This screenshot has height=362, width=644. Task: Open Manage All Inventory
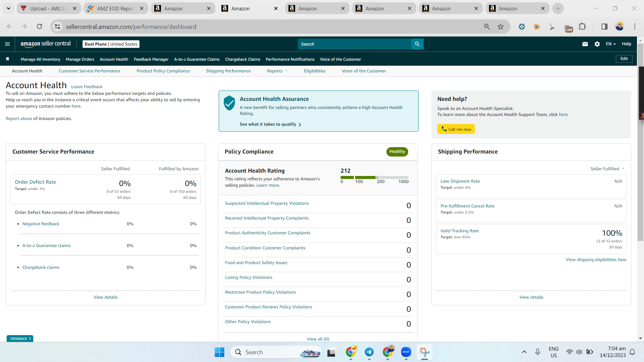click(x=41, y=59)
